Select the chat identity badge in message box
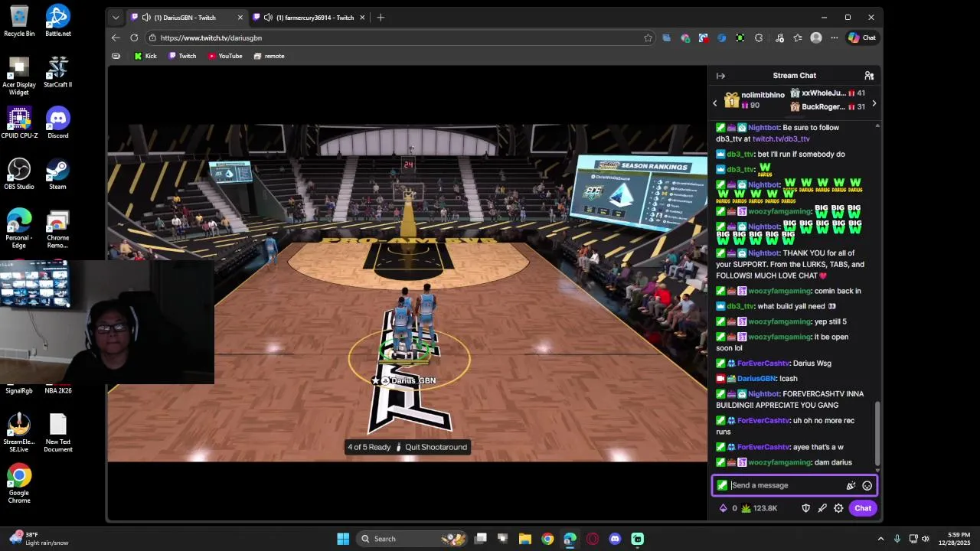The height and width of the screenshot is (551, 980). pos(722,485)
